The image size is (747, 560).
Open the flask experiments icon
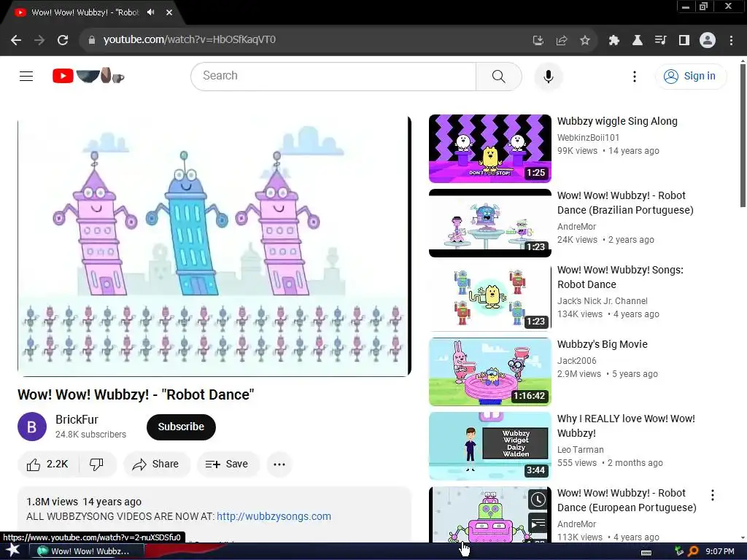[x=638, y=41]
